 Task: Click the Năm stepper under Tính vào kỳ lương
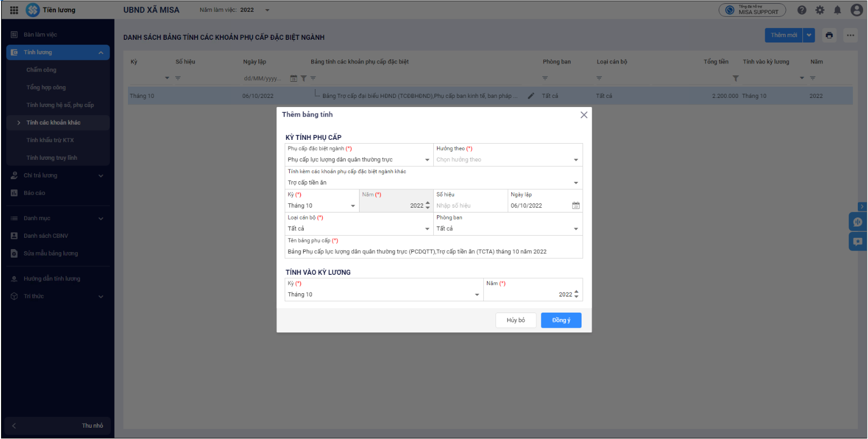(x=577, y=294)
